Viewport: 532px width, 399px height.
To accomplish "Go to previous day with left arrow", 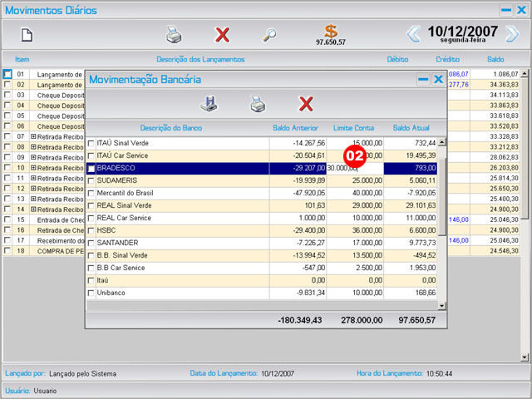I will pos(413,34).
